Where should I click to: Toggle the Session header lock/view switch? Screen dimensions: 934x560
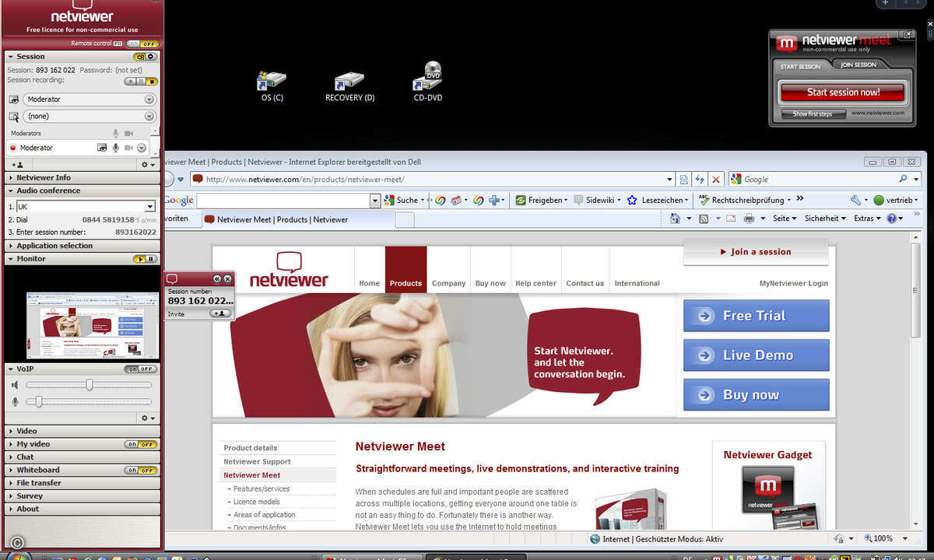(145, 57)
